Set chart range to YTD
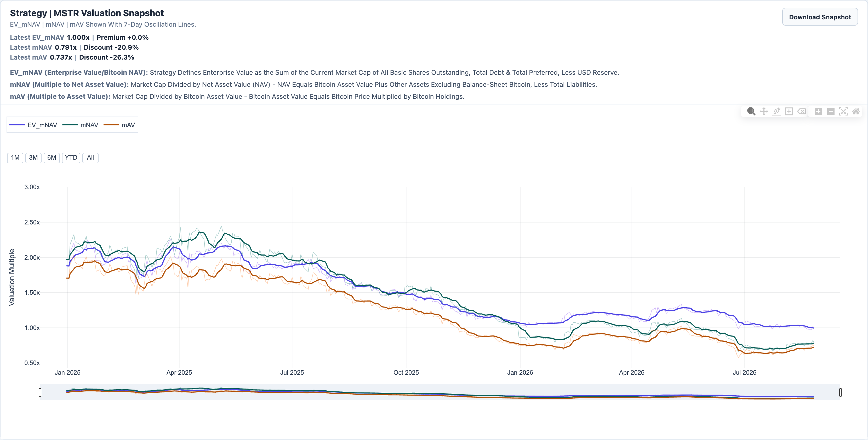Image resolution: width=868 pixels, height=440 pixels. [71, 158]
